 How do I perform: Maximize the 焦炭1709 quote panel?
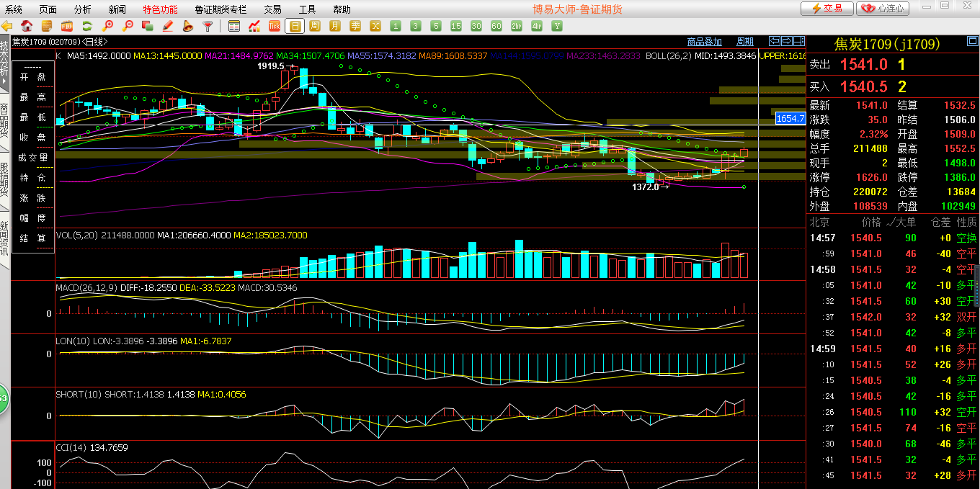click(971, 42)
